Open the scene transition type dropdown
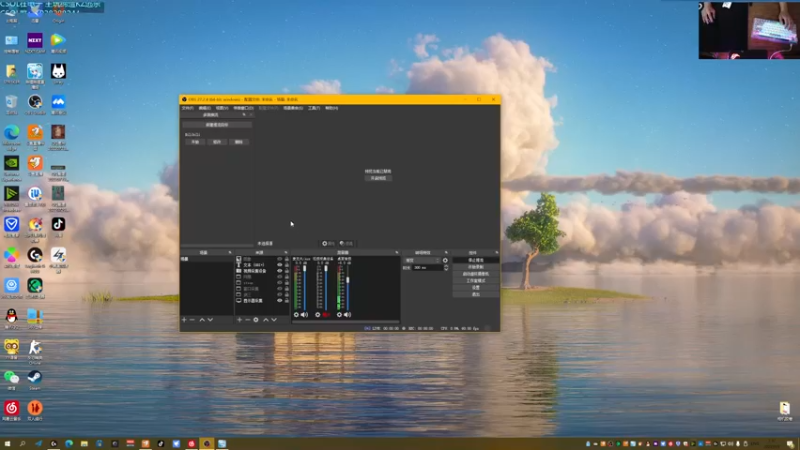Viewport: 800px width, 450px height. (x=422, y=260)
